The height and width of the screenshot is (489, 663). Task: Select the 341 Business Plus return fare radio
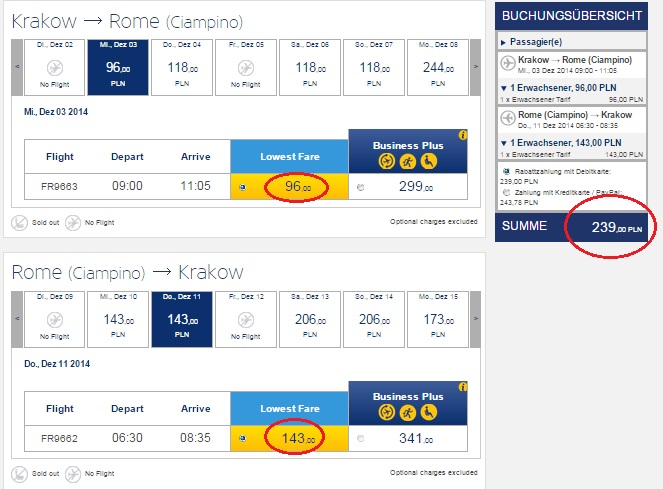(x=360, y=438)
